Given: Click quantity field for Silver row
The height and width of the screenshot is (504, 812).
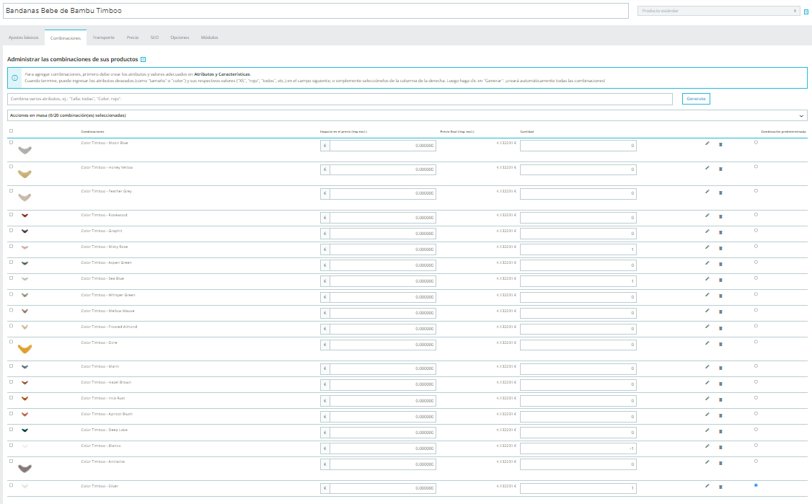Looking at the screenshot, I should tap(578, 488).
